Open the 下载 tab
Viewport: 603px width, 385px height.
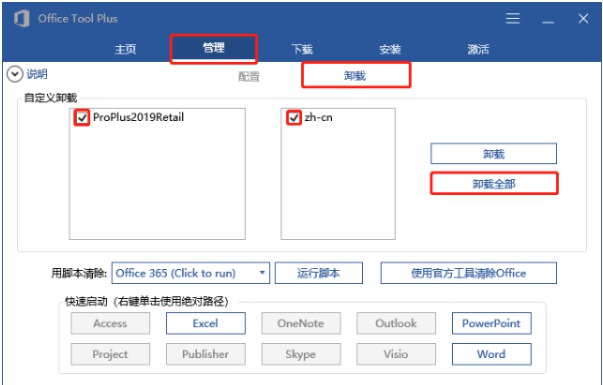click(x=302, y=50)
